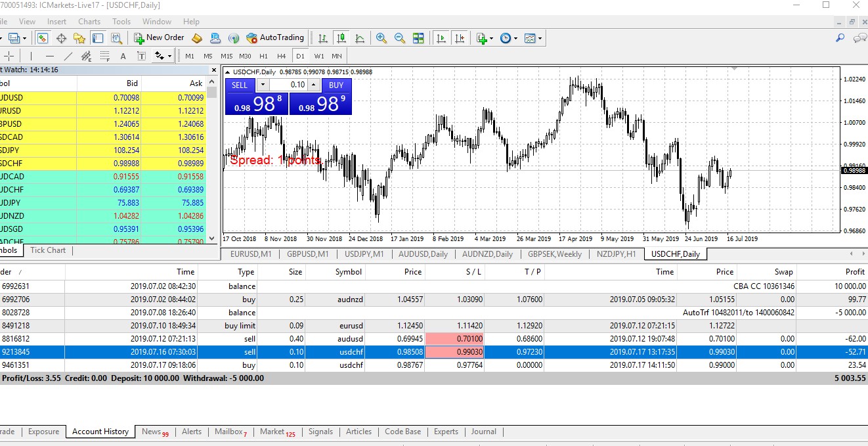Click the trade volume 0.10 input field

coord(289,85)
